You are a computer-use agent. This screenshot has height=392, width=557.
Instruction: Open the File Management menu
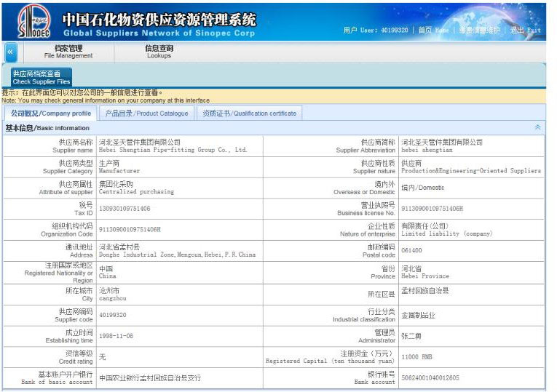(68, 52)
